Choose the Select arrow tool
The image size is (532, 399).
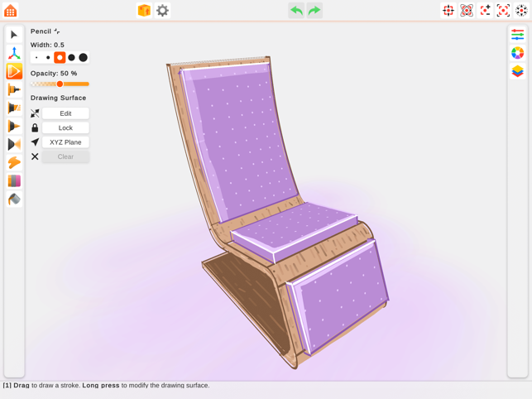(14, 35)
